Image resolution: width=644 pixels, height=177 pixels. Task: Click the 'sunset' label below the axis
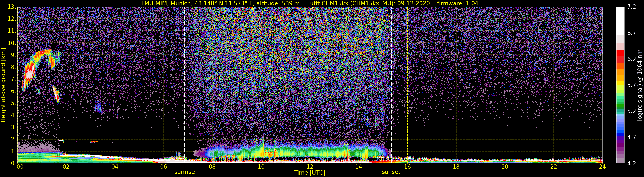(391, 172)
